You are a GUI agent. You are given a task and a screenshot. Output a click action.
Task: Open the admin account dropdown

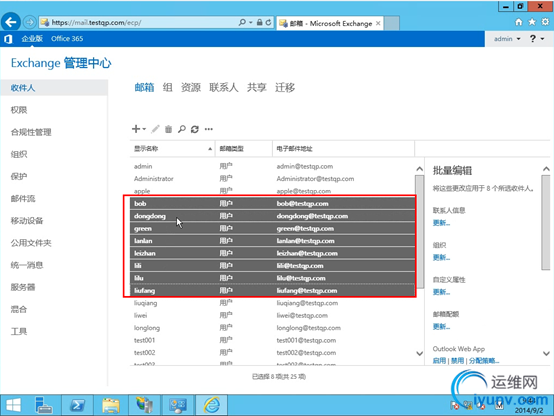point(507,39)
